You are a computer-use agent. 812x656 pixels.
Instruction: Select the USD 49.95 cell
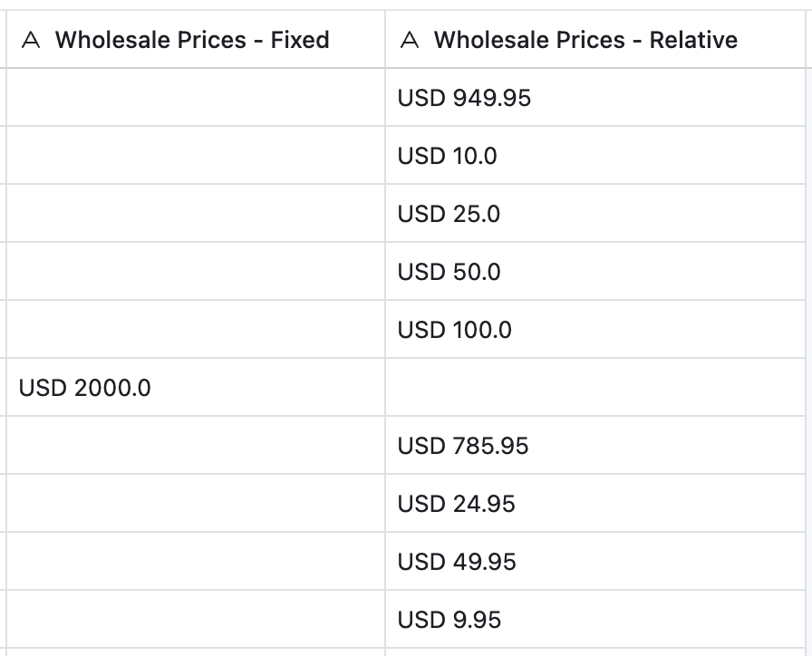click(x=457, y=562)
